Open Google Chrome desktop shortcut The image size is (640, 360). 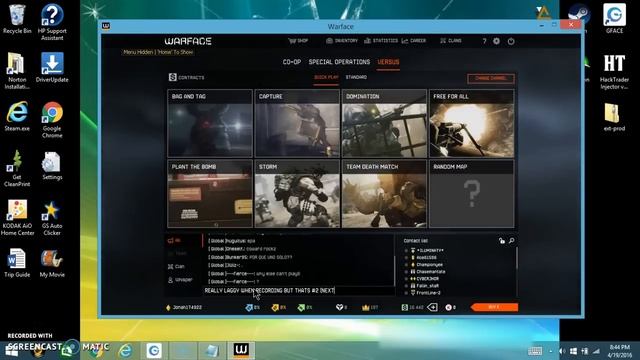tap(52, 120)
